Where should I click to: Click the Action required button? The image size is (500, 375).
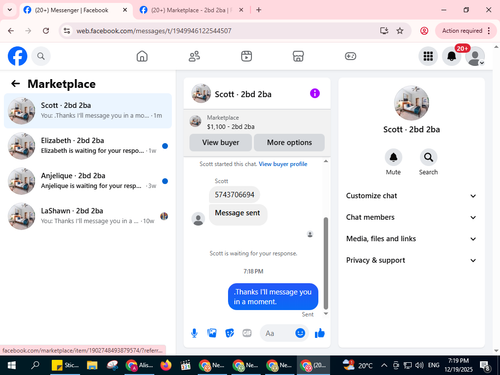(x=466, y=31)
